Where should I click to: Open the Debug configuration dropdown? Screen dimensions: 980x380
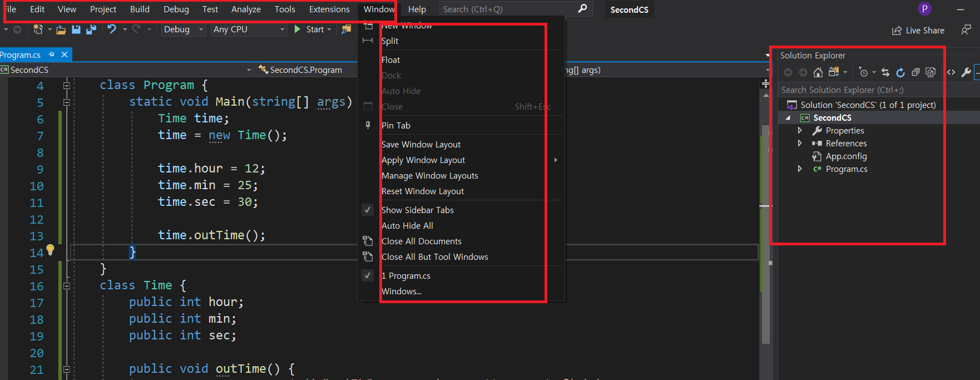(x=184, y=29)
